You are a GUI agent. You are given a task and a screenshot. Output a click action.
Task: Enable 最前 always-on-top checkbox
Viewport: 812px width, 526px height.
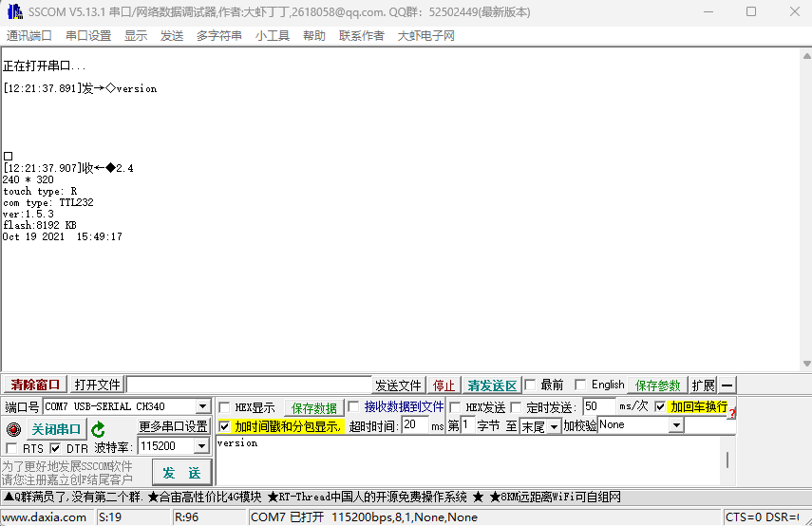[530, 385]
